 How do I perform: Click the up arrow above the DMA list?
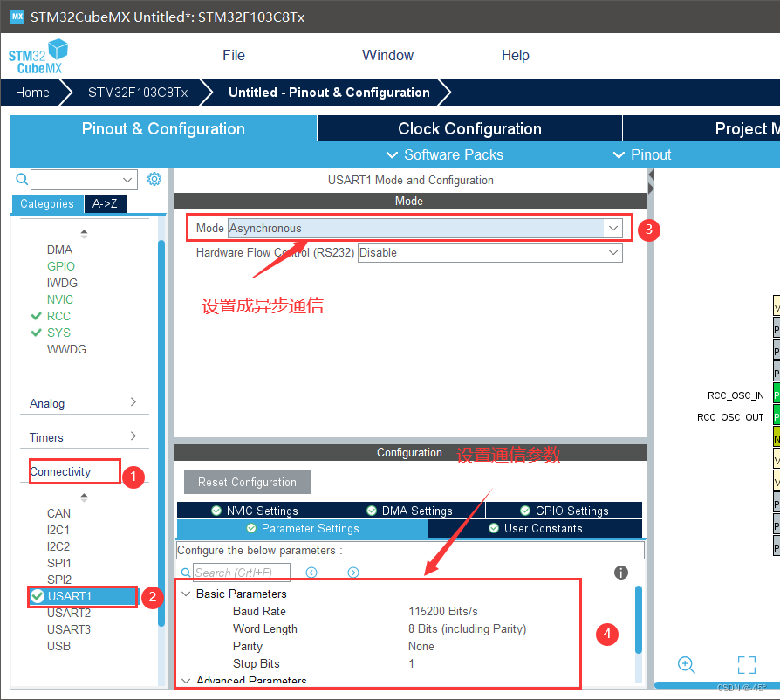tap(84, 233)
